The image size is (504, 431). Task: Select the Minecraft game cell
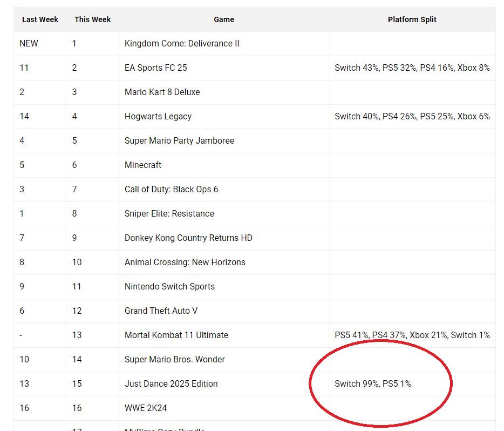(143, 165)
